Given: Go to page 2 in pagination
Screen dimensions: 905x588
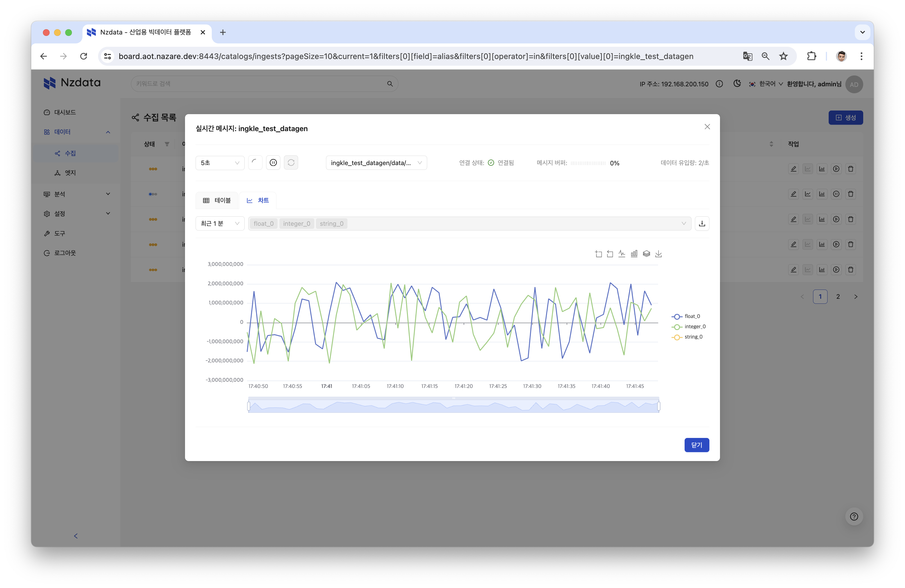Looking at the screenshot, I should tap(838, 297).
